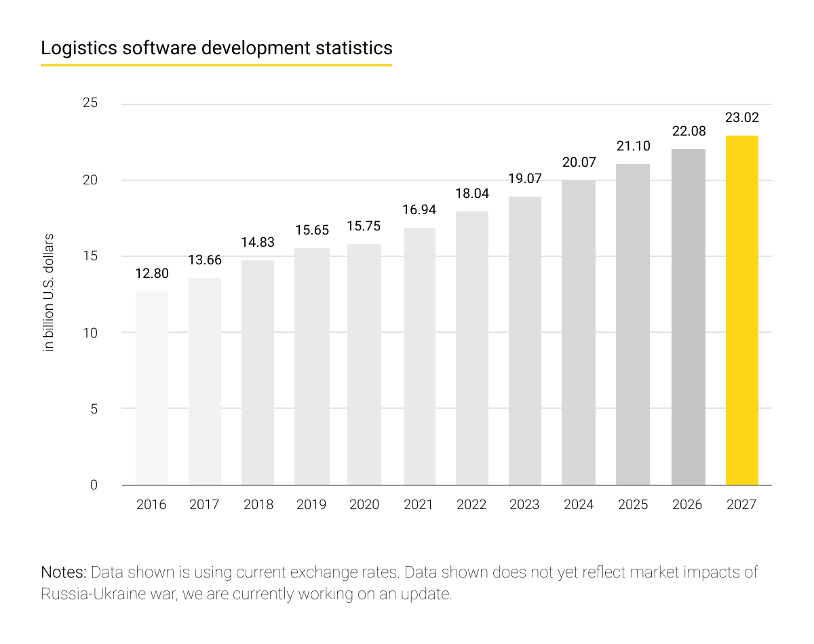
Task: Select the 2018 bar
Action: [x=258, y=373]
